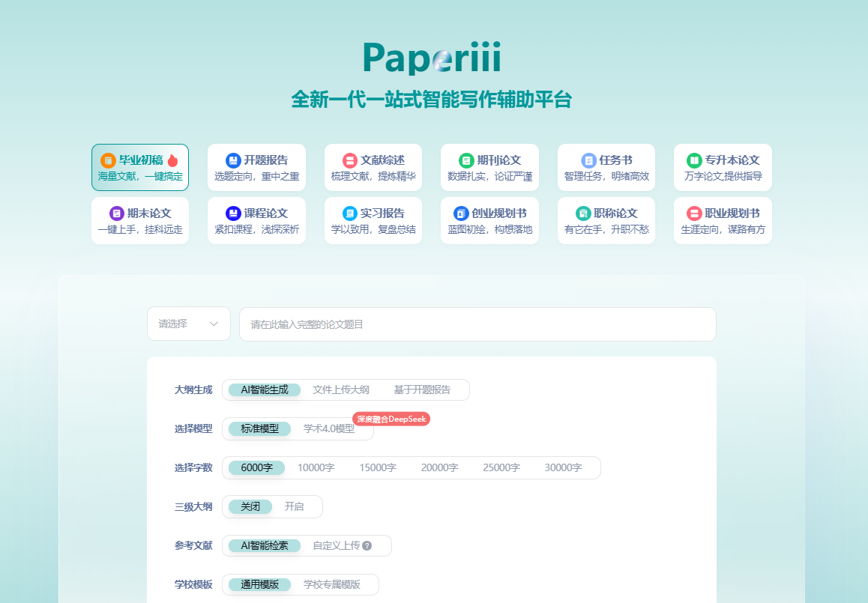Open the 开题报告 tab
868x603 pixels.
click(x=257, y=168)
